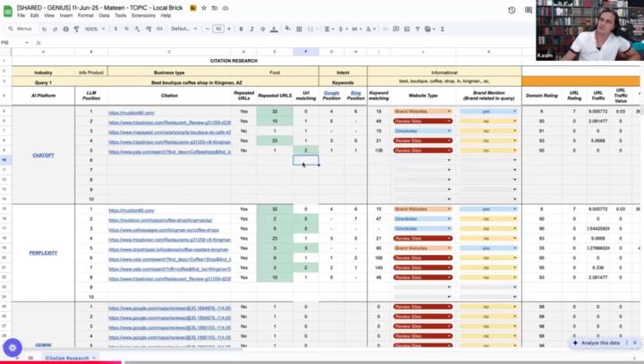Open Directories dropdown in ChatGPT row 3
This screenshot has height=364, width=644.
coord(422,131)
